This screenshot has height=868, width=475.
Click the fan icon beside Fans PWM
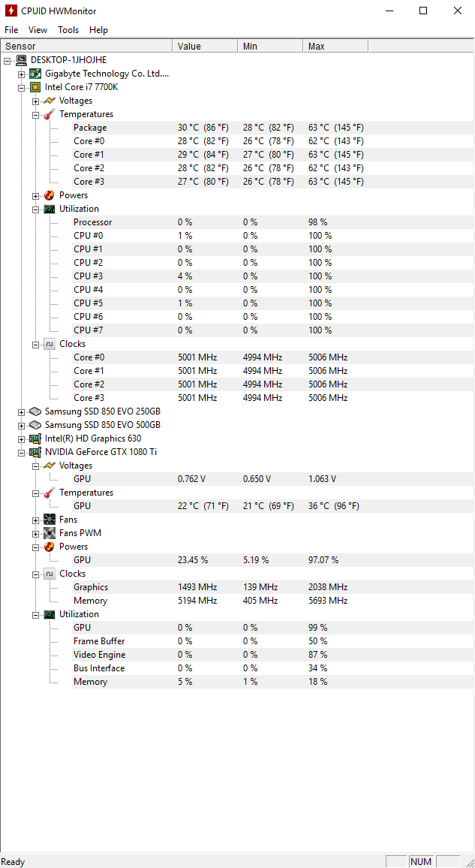point(50,533)
